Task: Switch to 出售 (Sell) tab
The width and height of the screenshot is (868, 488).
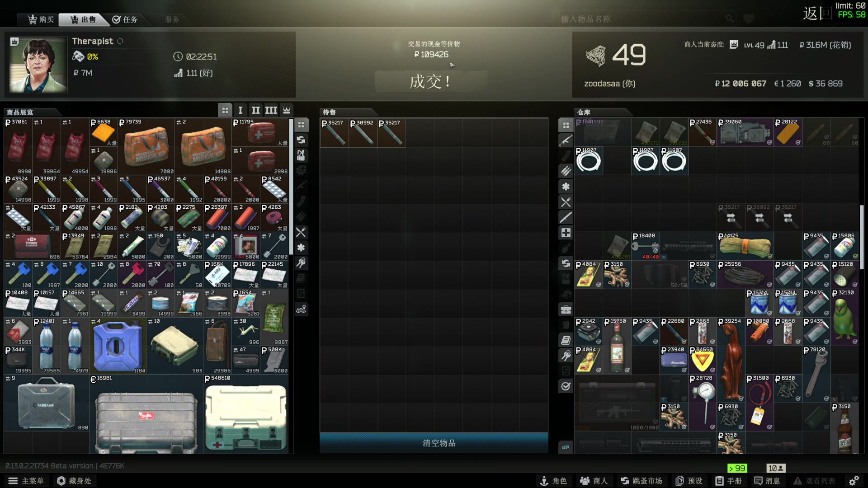Action: 84,19
